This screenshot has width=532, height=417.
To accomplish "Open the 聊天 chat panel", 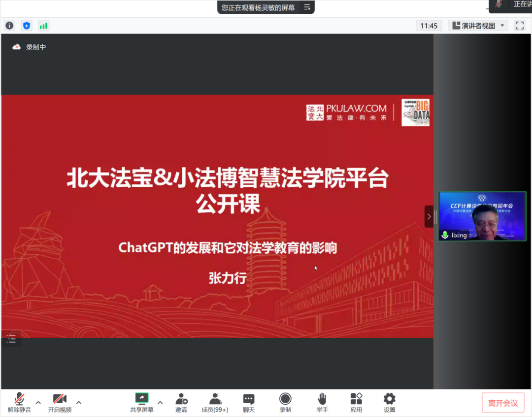I will (x=249, y=403).
